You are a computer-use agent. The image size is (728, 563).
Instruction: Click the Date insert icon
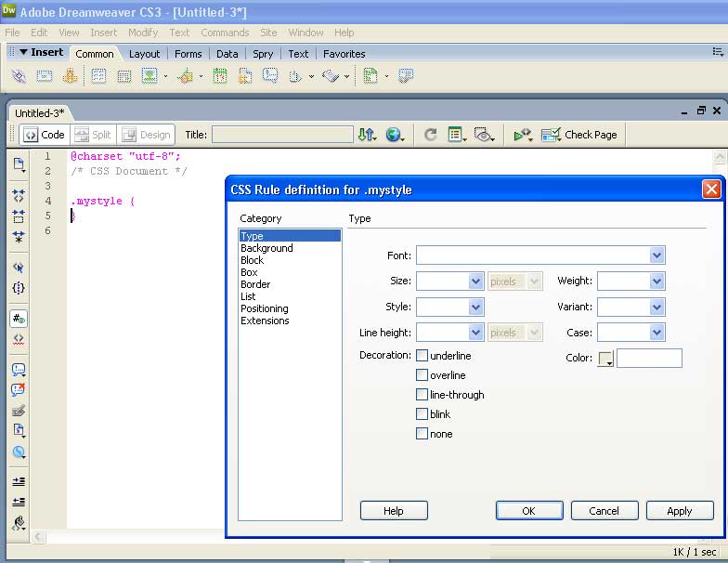220,76
